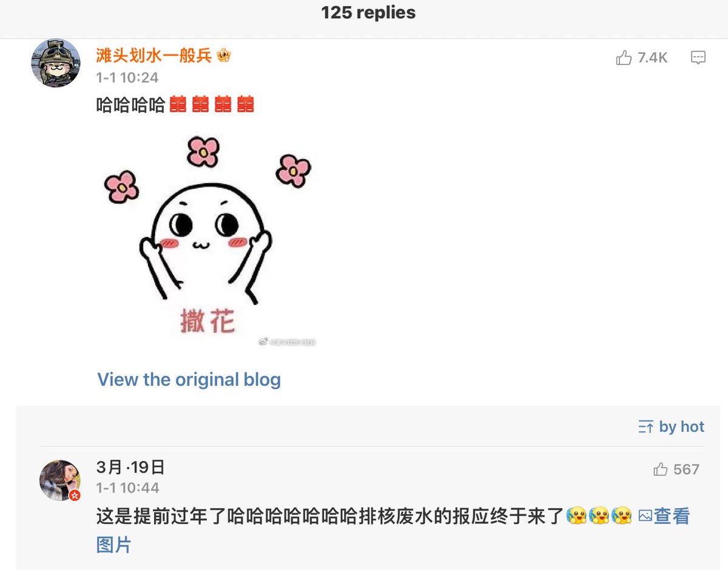Select the 125 replies header
Viewport: 728px width, 570px height.
click(368, 13)
